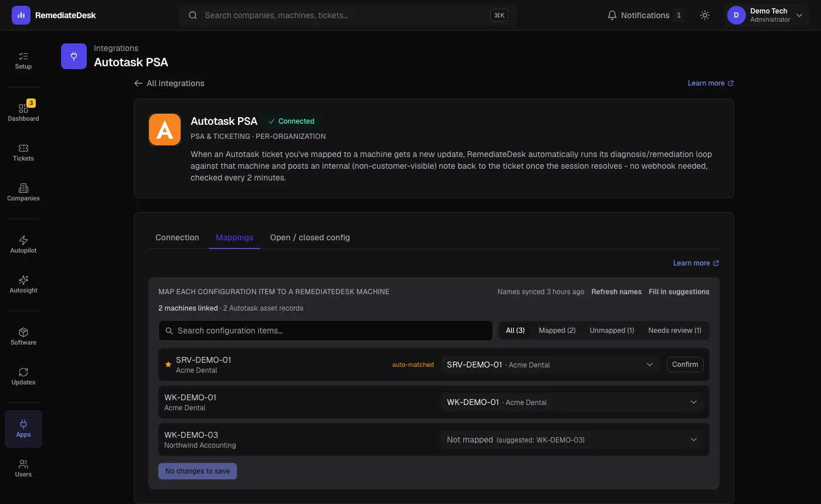
Task: Click the RemediateDesk logo icon
Action: [21, 15]
